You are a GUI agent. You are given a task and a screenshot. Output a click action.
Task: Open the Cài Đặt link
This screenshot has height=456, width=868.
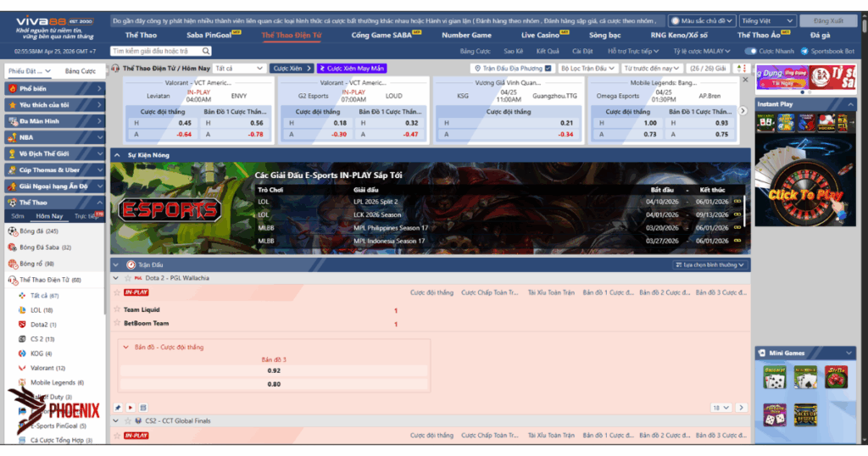point(582,51)
